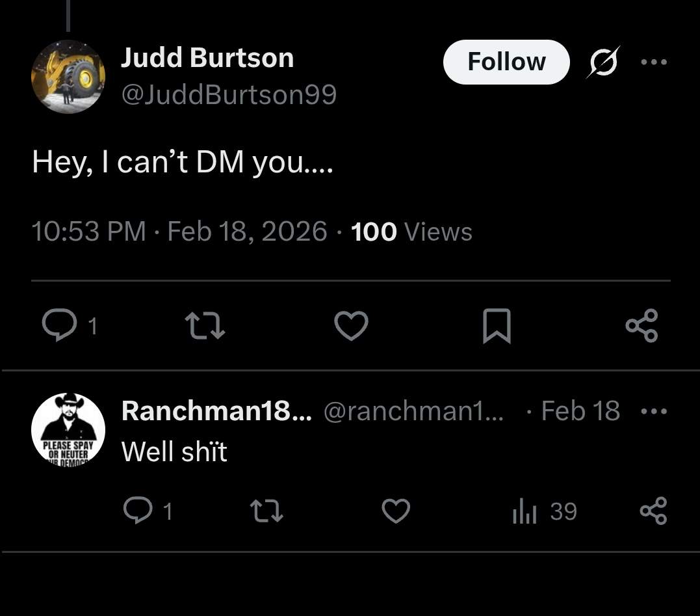The height and width of the screenshot is (616, 700).
Task: Open the Grok icon beside Follow
Action: [603, 62]
